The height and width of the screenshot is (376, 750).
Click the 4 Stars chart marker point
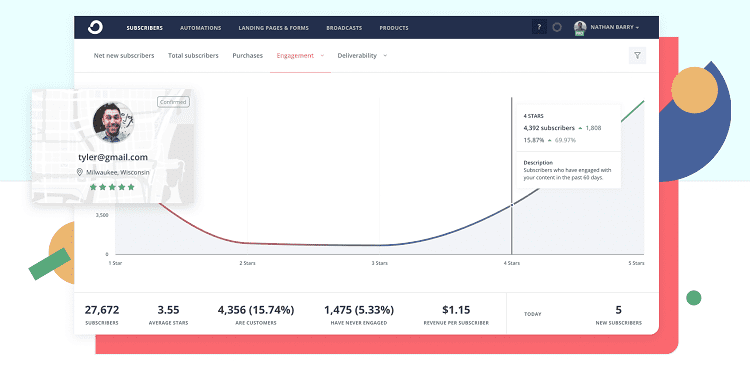pyautogui.click(x=512, y=205)
